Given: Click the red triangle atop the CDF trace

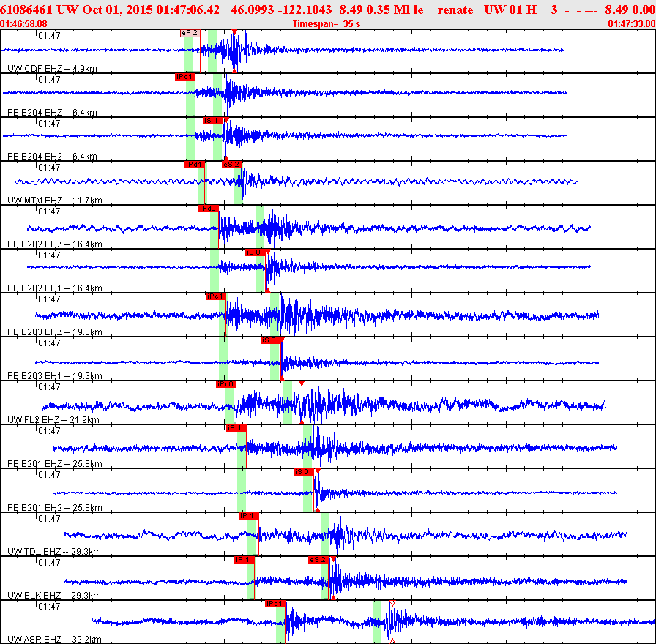Looking at the screenshot, I should coord(234,32).
